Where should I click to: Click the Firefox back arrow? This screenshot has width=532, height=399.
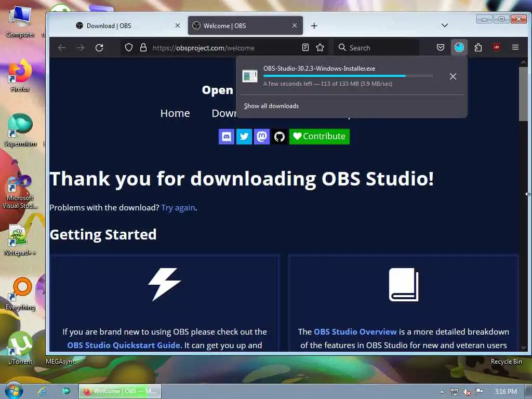[62, 48]
